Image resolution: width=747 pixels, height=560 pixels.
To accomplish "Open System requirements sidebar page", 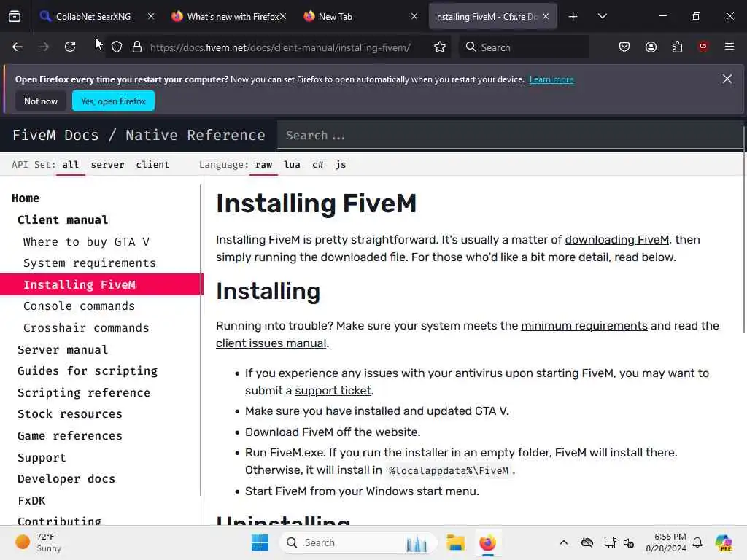I will [90, 262].
